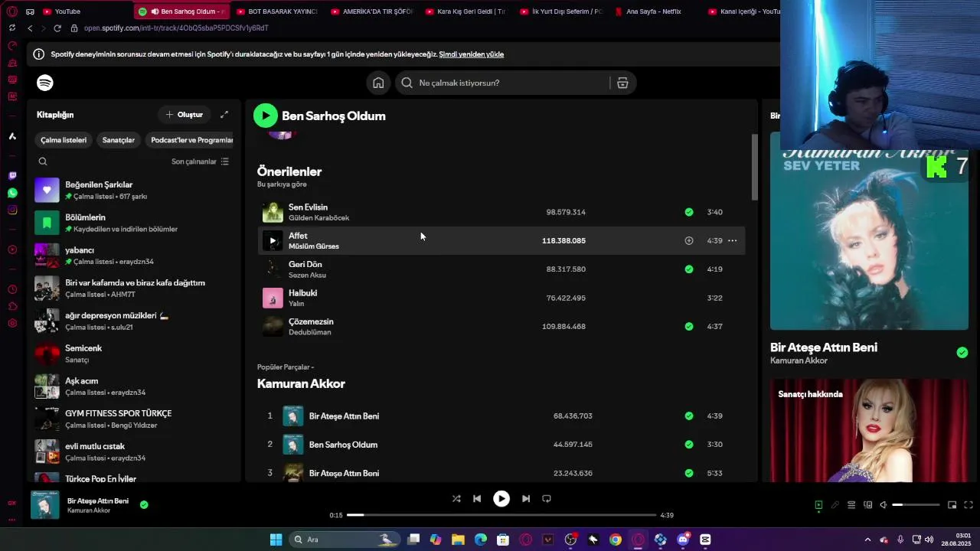Mute with the speaker icon
The width and height of the screenshot is (980, 551).
[x=883, y=505]
